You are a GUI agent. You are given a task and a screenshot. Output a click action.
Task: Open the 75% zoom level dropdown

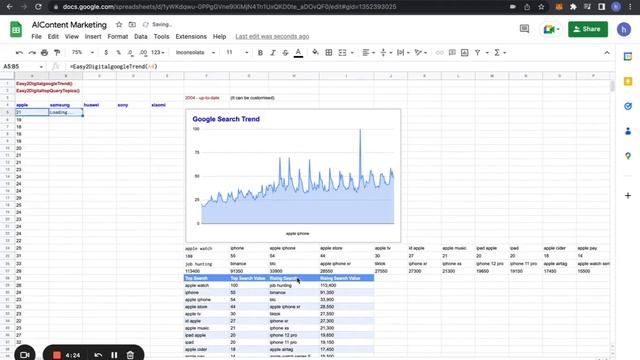click(83, 53)
